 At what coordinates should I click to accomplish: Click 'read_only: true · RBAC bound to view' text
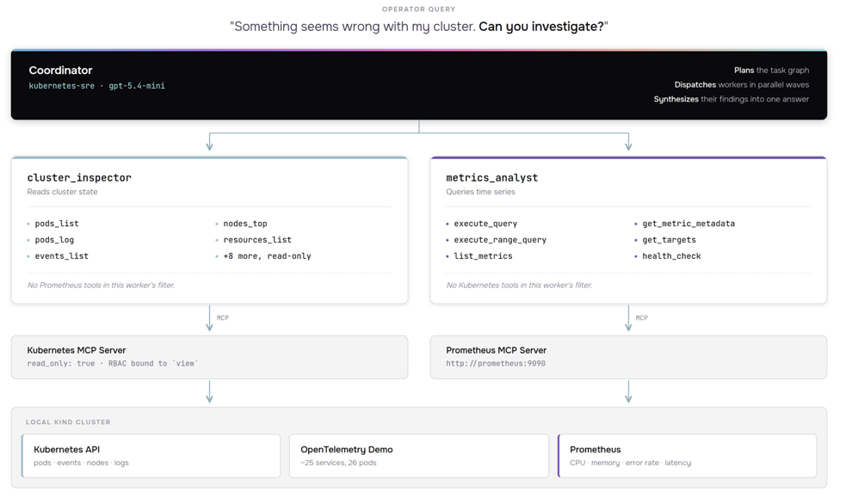[x=113, y=363]
